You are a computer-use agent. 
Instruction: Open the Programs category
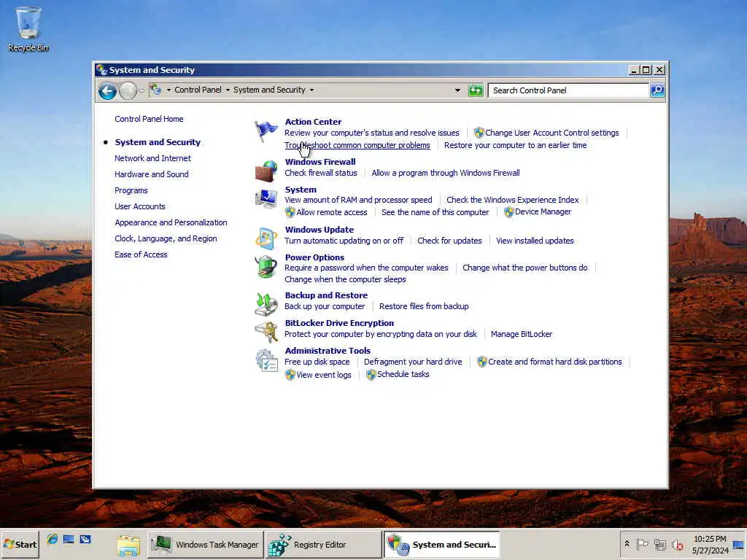tap(131, 190)
